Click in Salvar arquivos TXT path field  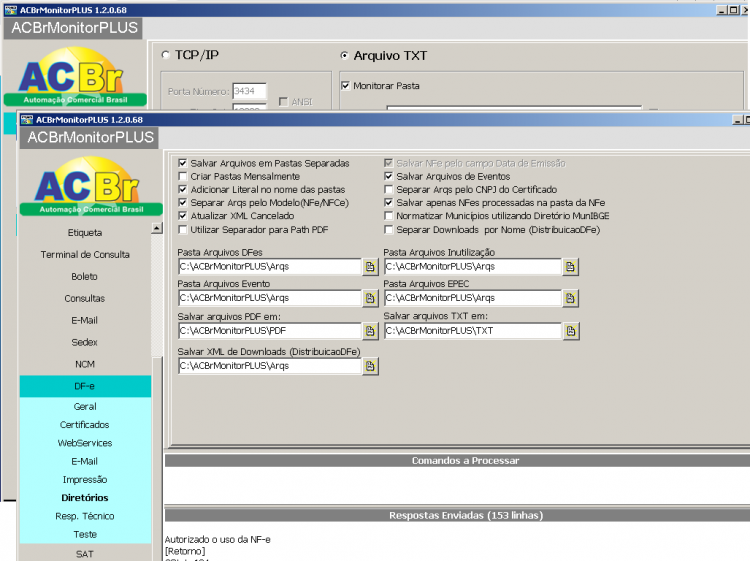tap(473, 331)
